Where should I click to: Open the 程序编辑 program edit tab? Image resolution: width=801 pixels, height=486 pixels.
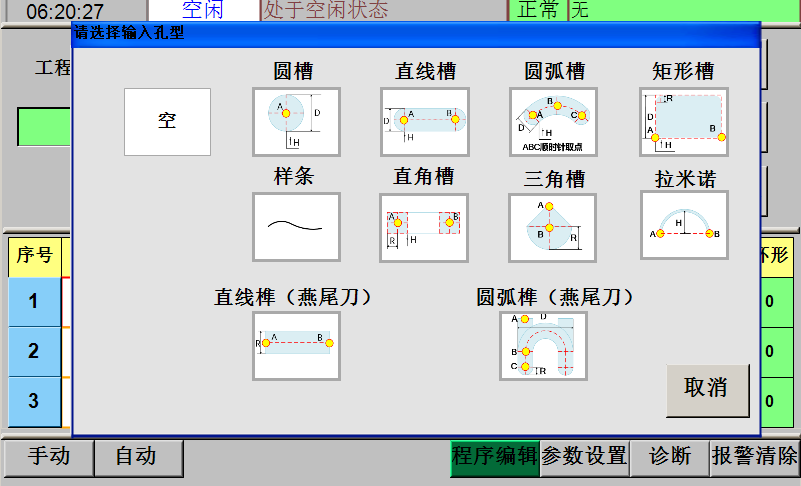tap(494, 457)
